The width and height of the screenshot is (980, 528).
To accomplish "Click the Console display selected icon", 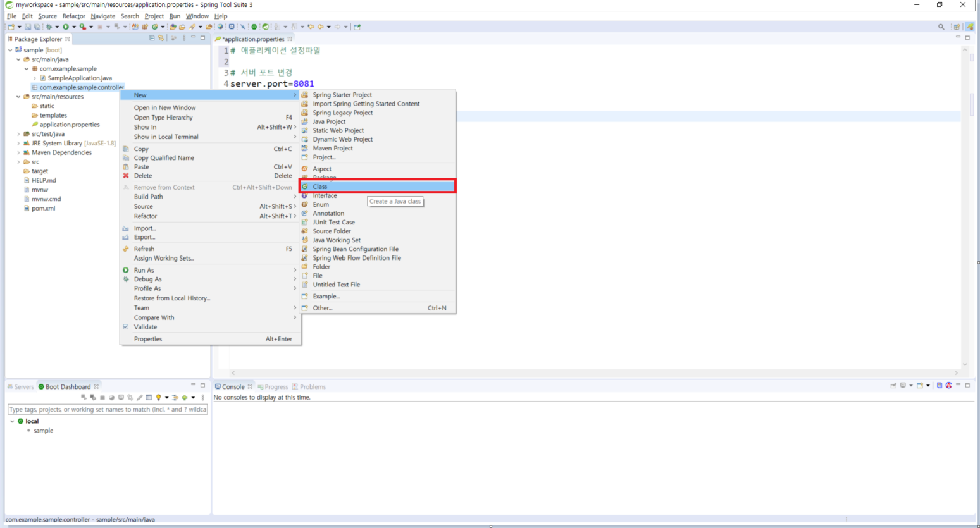I will 903,385.
